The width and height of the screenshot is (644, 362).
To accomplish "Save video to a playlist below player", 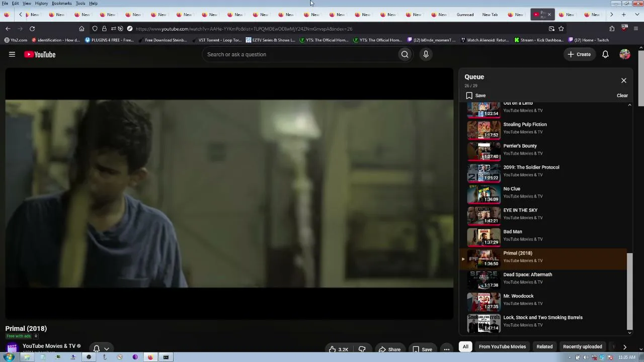I will [x=422, y=349].
